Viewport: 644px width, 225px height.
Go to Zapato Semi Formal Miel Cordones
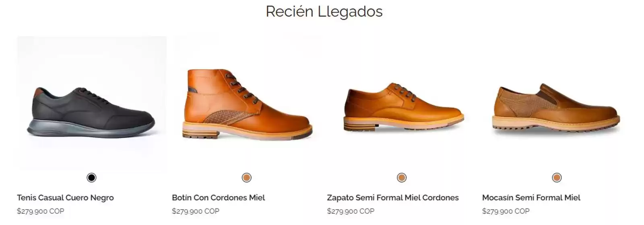tap(393, 198)
